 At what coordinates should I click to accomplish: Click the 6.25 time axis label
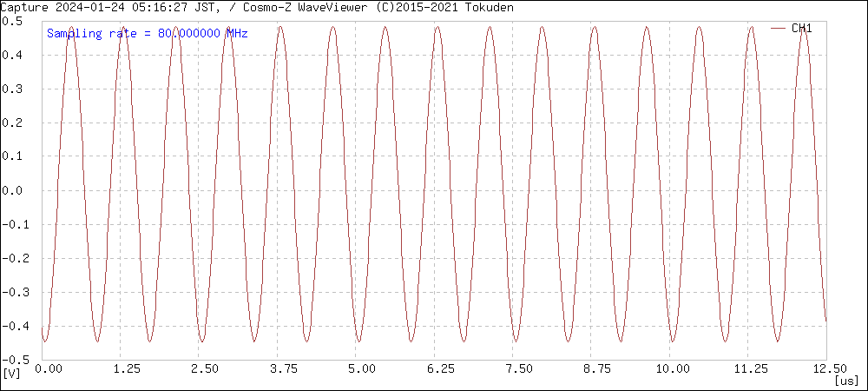point(439,369)
